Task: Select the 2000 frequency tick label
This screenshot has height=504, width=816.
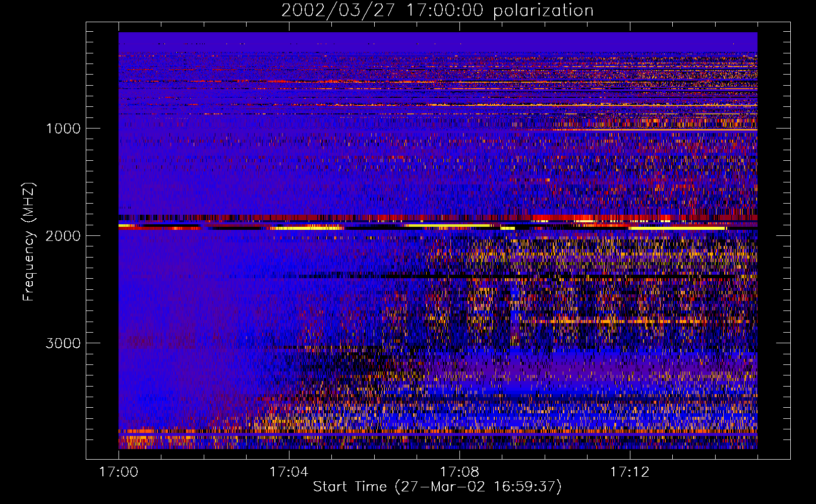Action: 63,236
